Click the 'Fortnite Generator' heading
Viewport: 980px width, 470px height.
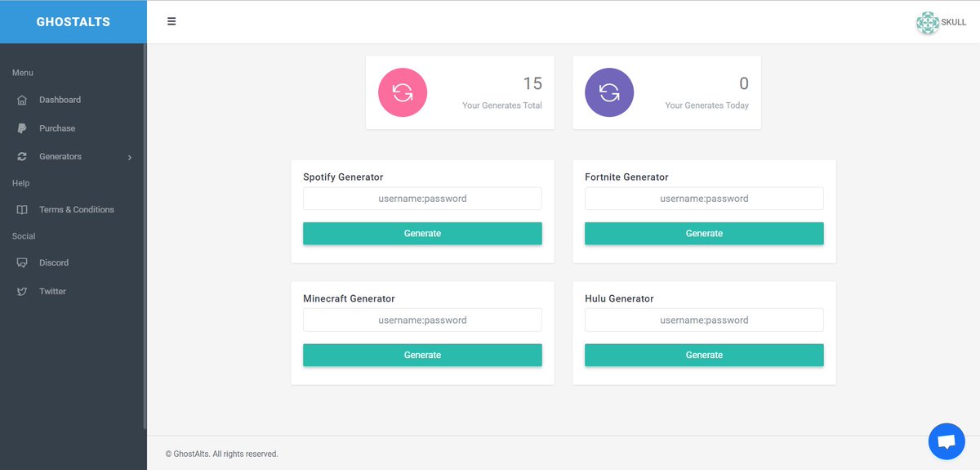pyautogui.click(x=626, y=177)
